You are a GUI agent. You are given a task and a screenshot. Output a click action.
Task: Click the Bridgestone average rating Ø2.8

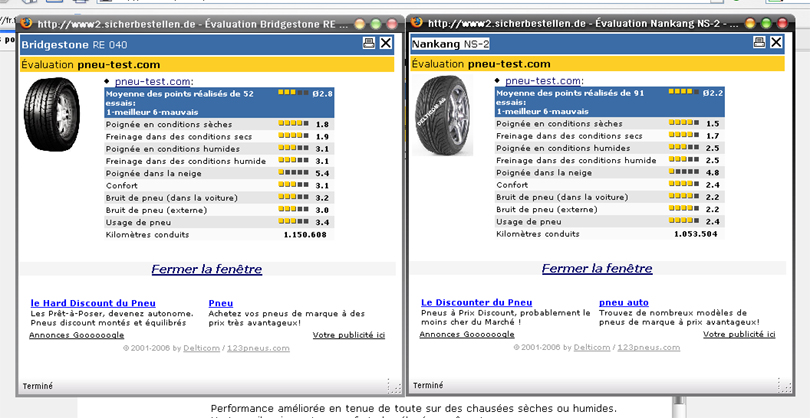click(322, 94)
